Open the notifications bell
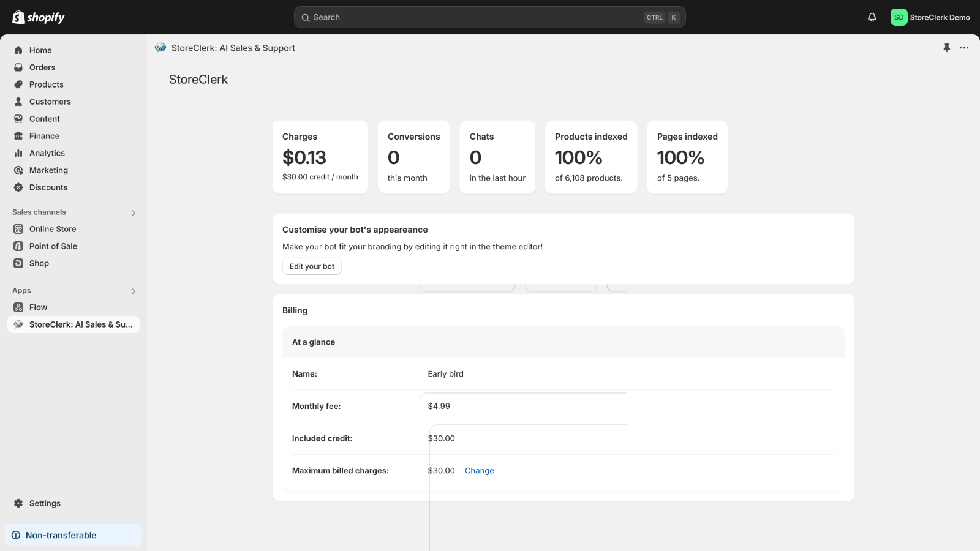Screen dimensions: 980x551 pos(872,17)
